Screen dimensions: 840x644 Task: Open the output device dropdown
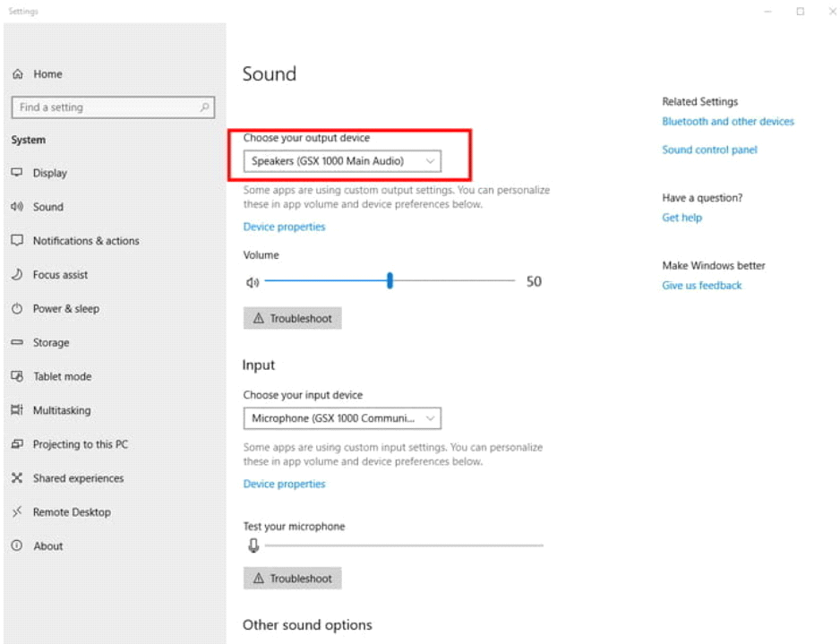pyautogui.click(x=341, y=161)
